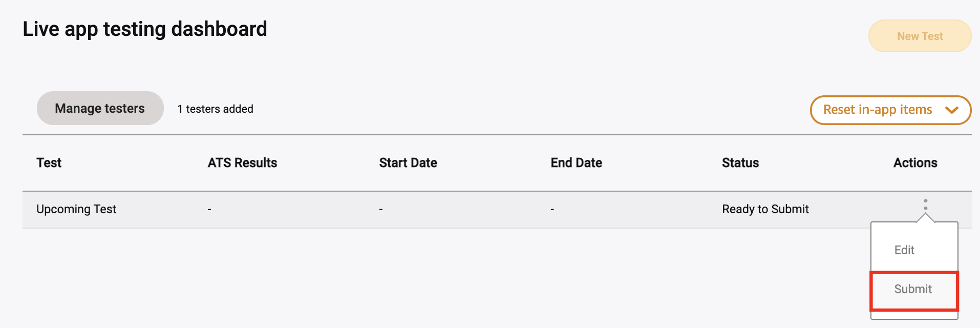
Task: Select Submit in the actions popup
Action: point(913,289)
